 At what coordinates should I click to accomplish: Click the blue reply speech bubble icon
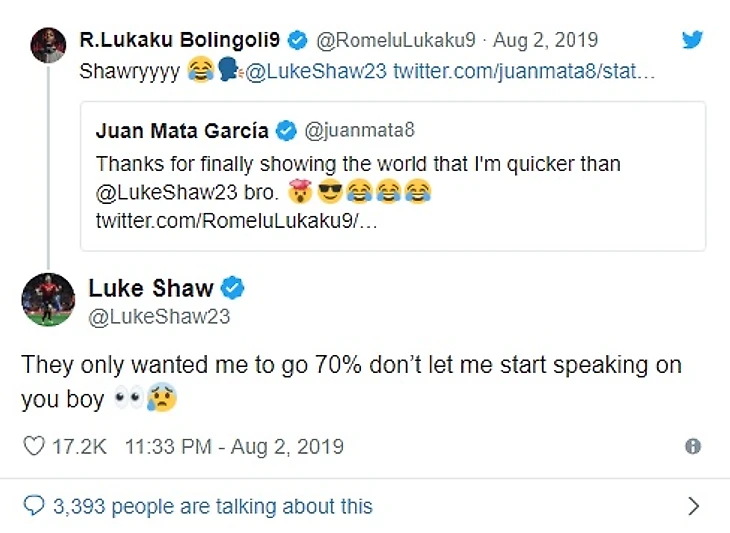tap(33, 506)
